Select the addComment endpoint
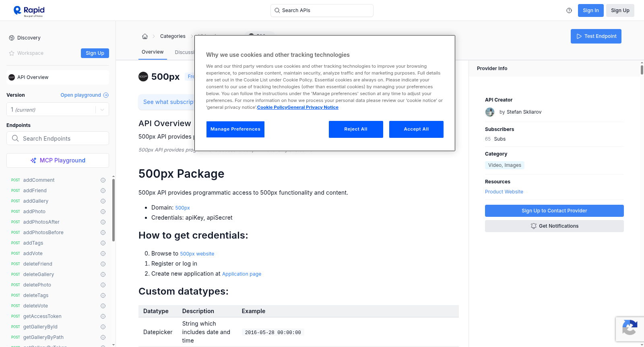Viewport: 644px width, 347px height. click(39, 180)
